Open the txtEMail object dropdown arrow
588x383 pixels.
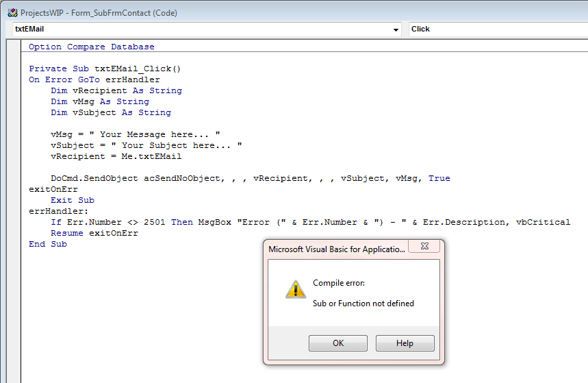396,29
